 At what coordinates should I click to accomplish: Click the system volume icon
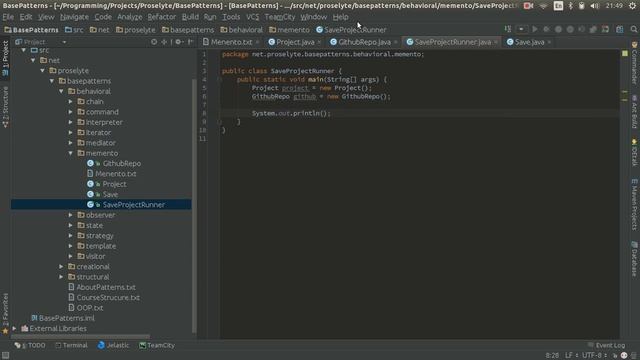click(x=595, y=6)
